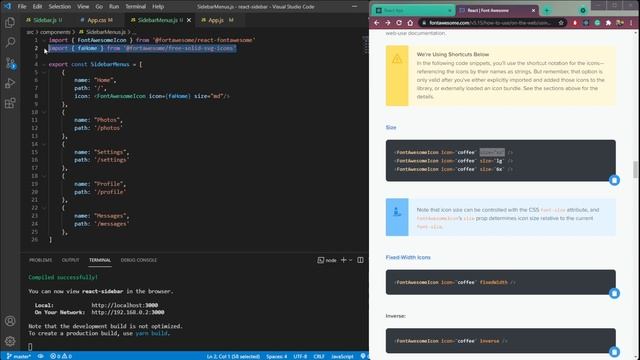Image resolution: width=640 pixels, height=360 pixels.
Task: Click the new terminal plus icon
Action: coord(343,260)
